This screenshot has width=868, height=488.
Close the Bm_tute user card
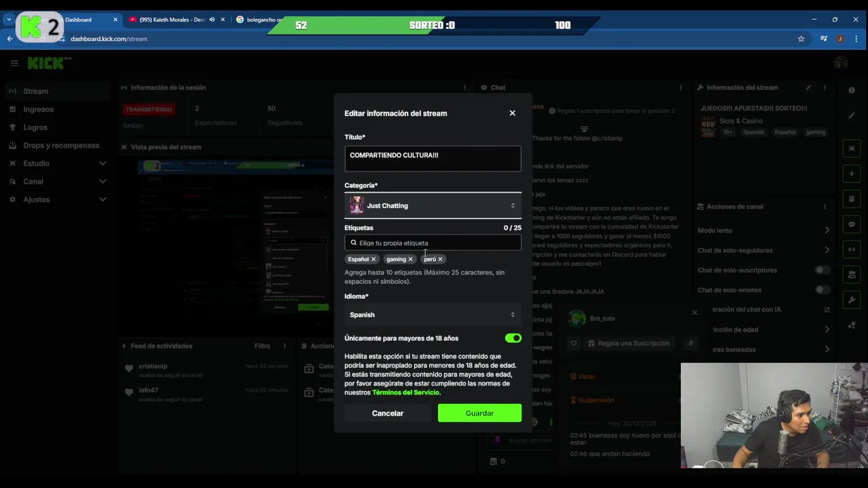click(x=694, y=312)
